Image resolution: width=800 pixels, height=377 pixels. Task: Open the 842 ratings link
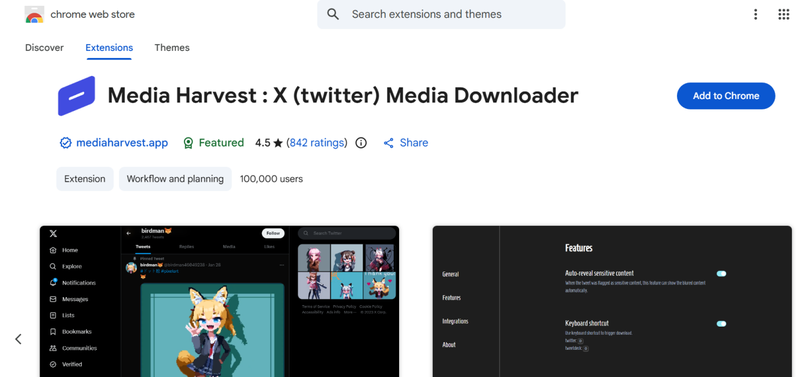click(x=317, y=143)
